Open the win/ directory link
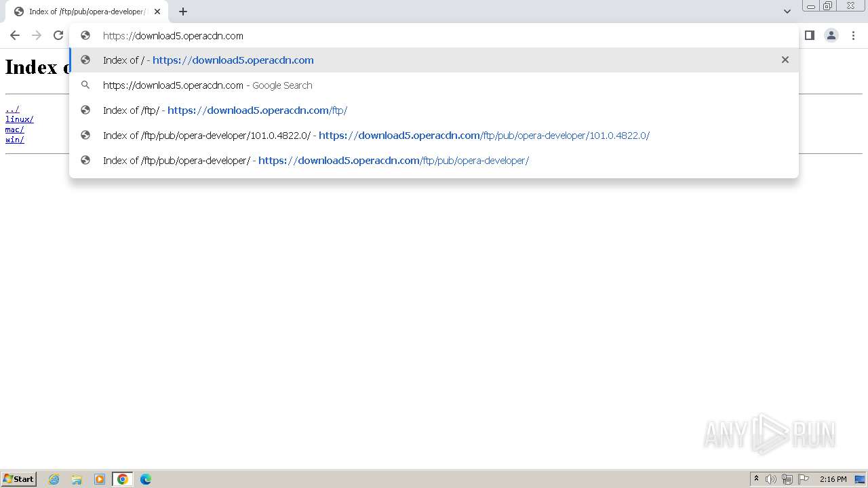 pyautogui.click(x=15, y=140)
